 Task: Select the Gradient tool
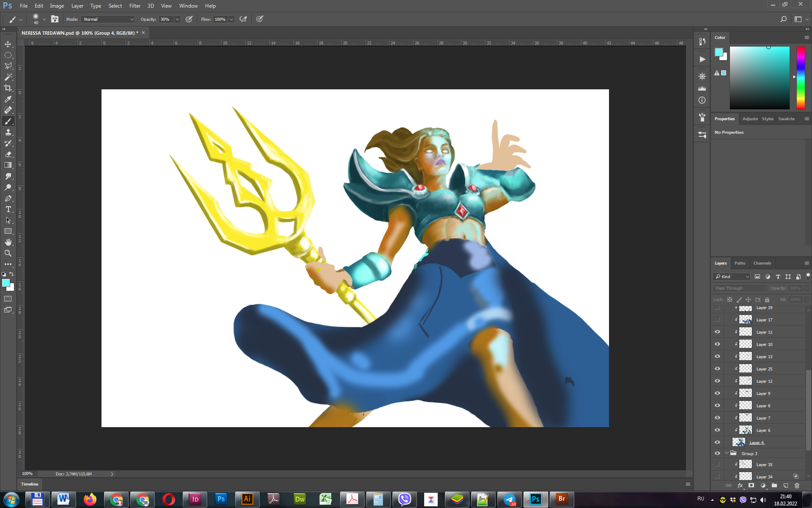point(8,165)
